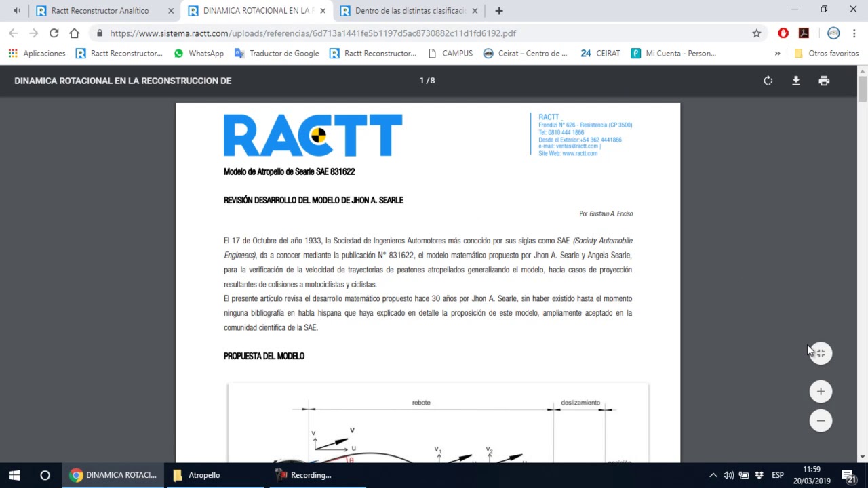This screenshot has width=868, height=488.
Task: Rotate the PDF document clockwise
Action: [x=768, y=81]
